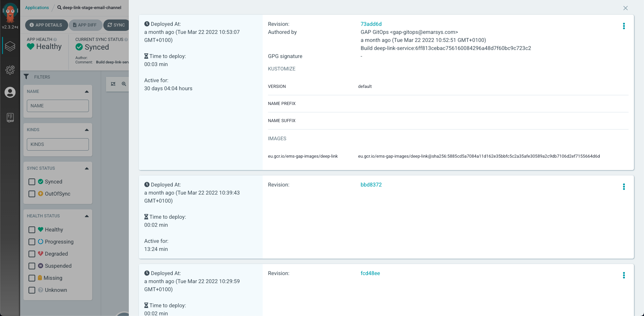Open revision link 73add6d
Screen dimensions: 644x316
click(371, 24)
